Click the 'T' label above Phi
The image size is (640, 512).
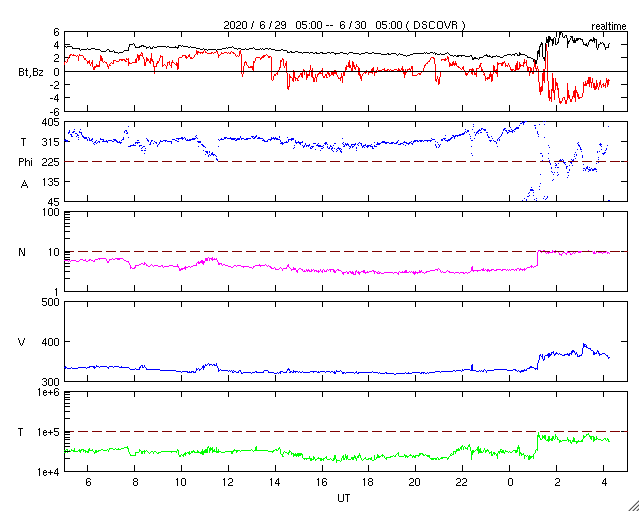[x=23, y=142]
